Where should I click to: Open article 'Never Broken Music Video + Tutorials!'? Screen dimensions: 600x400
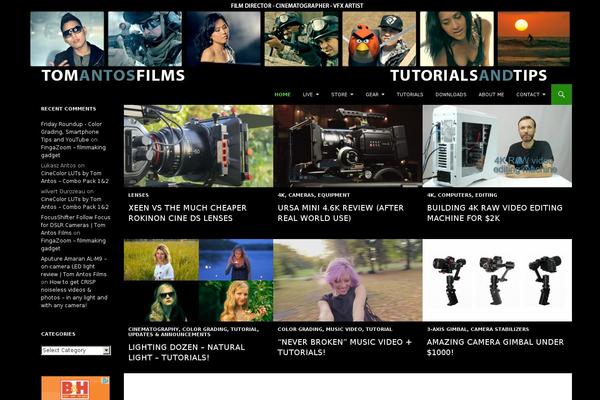point(344,347)
